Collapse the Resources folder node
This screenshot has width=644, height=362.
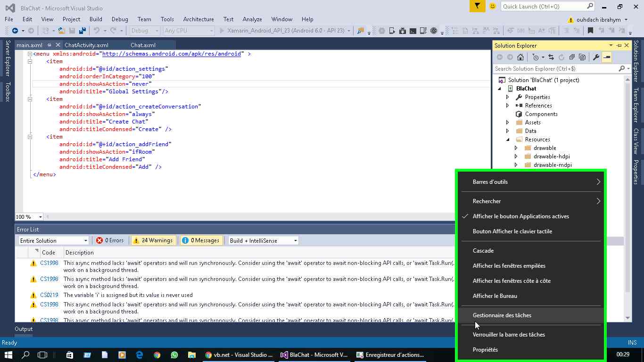point(508,140)
